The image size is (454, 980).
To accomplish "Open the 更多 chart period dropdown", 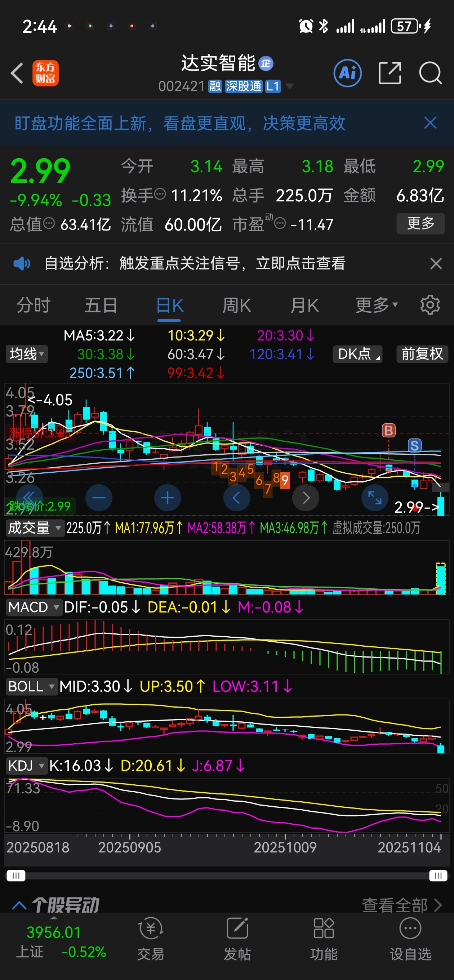I will tap(377, 305).
